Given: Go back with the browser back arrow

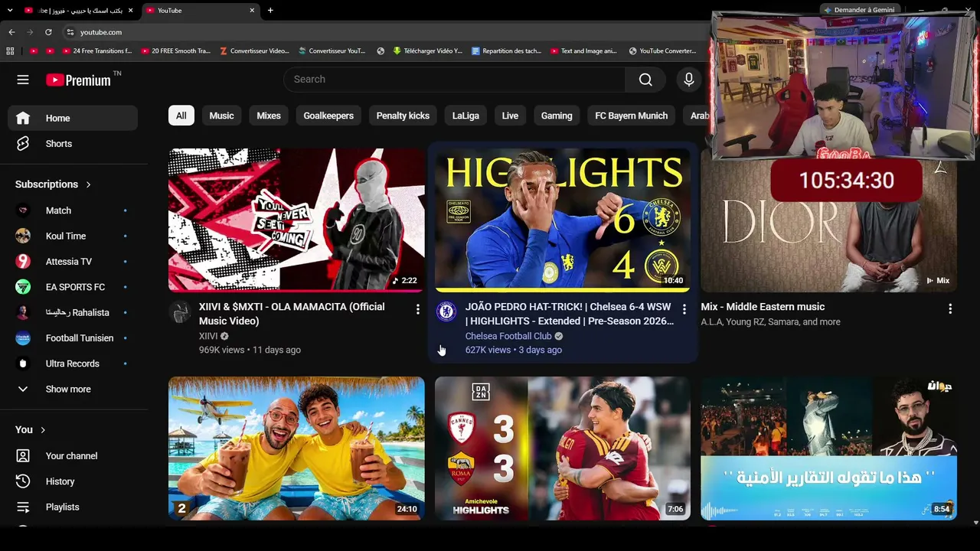Looking at the screenshot, I should (x=11, y=32).
